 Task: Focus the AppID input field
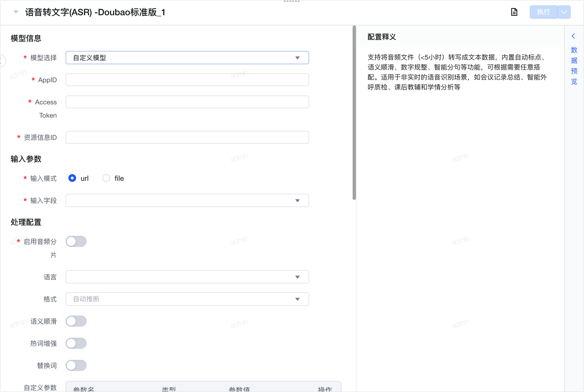pyautogui.click(x=187, y=80)
